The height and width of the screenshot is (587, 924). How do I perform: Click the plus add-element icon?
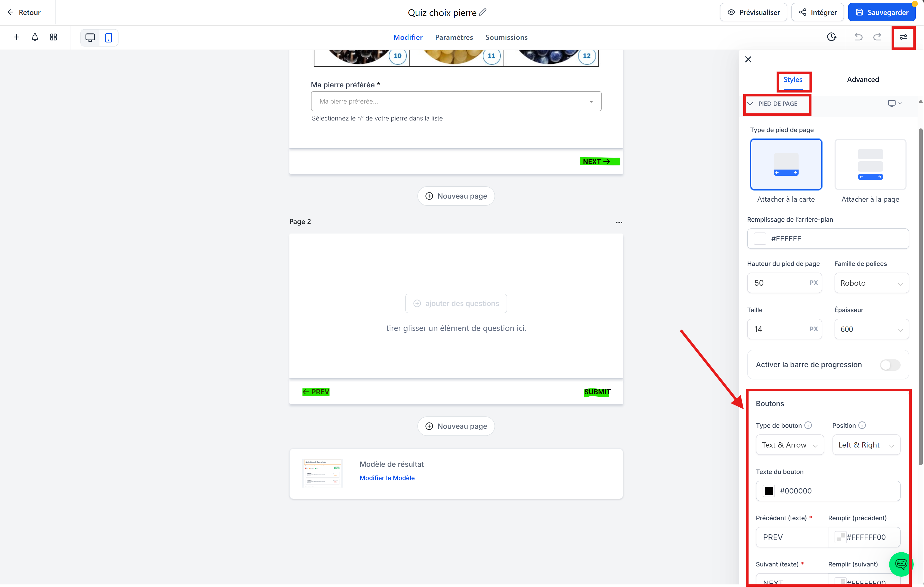pyautogui.click(x=16, y=37)
